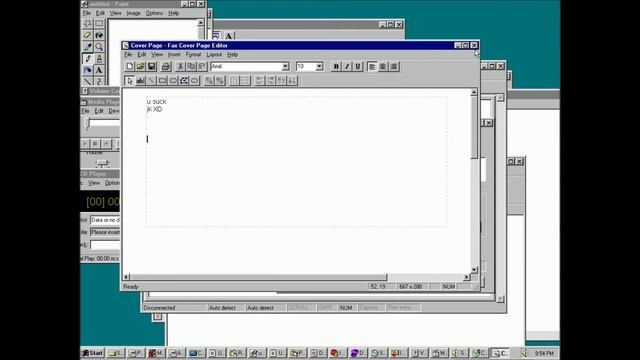Click the Start button on the taskbar

92,353
